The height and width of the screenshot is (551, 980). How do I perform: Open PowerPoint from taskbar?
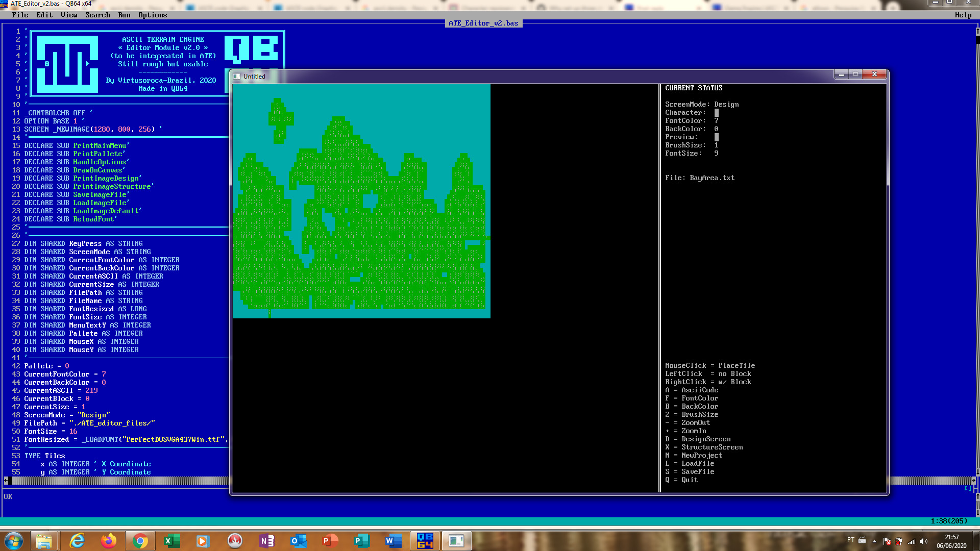pyautogui.click(x=330, y=540)
